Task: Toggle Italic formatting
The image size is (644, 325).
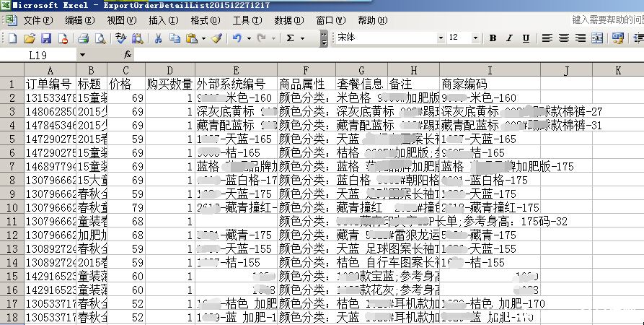Action: pyautogui.click(x=509, y=38)
